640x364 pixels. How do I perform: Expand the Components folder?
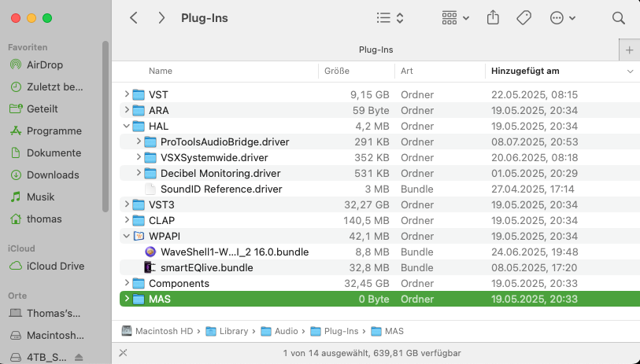tap(127, 283)
